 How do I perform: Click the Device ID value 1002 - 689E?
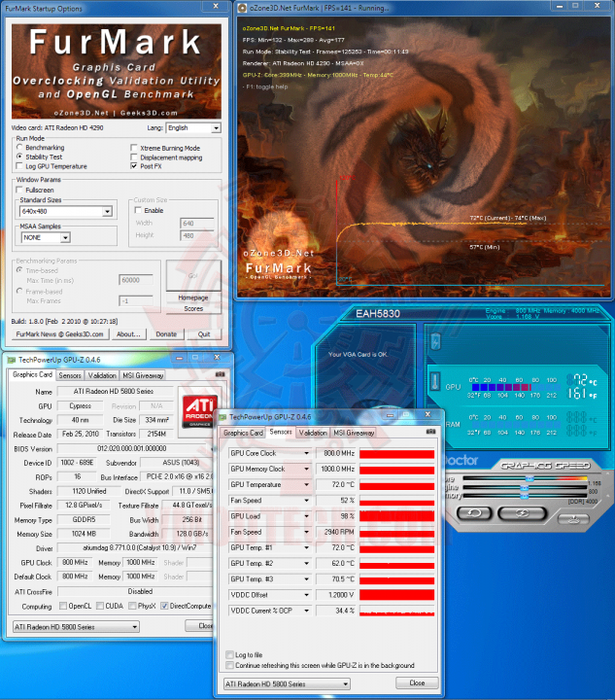point(77,463)
